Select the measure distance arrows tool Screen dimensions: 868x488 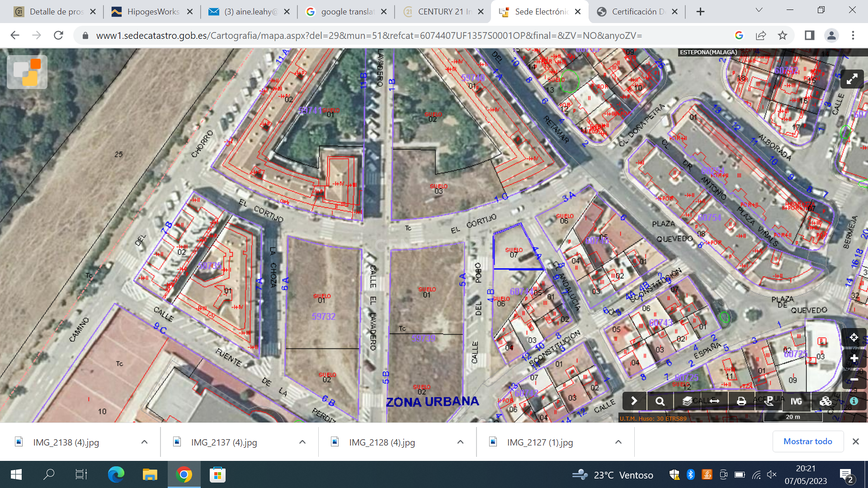coord(714,401)
